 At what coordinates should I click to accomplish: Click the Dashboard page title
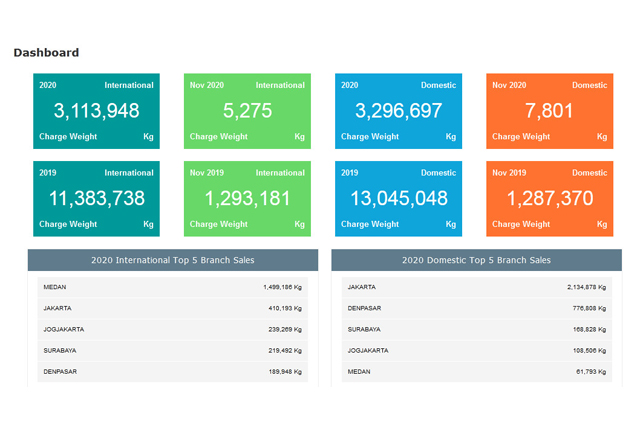pos(46,53)
